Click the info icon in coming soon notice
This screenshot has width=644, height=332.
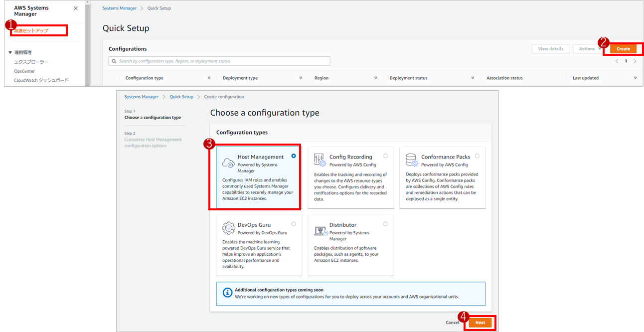[x=227, y=293]
